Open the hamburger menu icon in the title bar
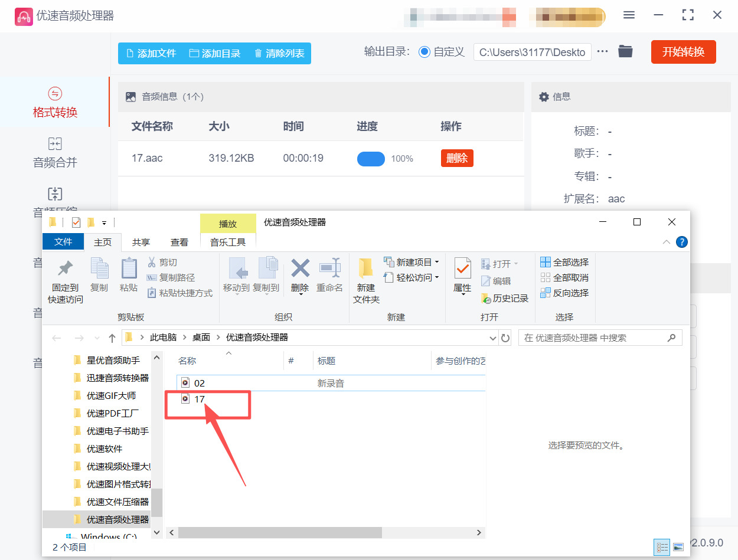Screen dimensions: 738x560 tap(629, 15)
